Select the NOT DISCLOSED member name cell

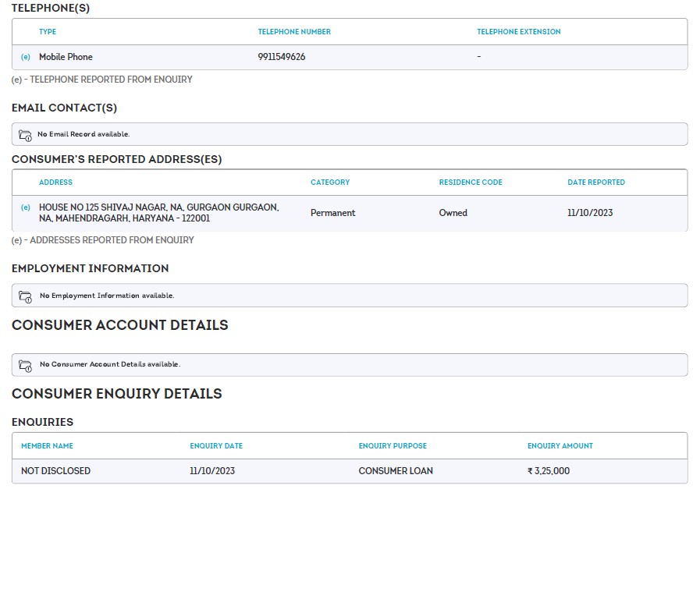(55, 471)
